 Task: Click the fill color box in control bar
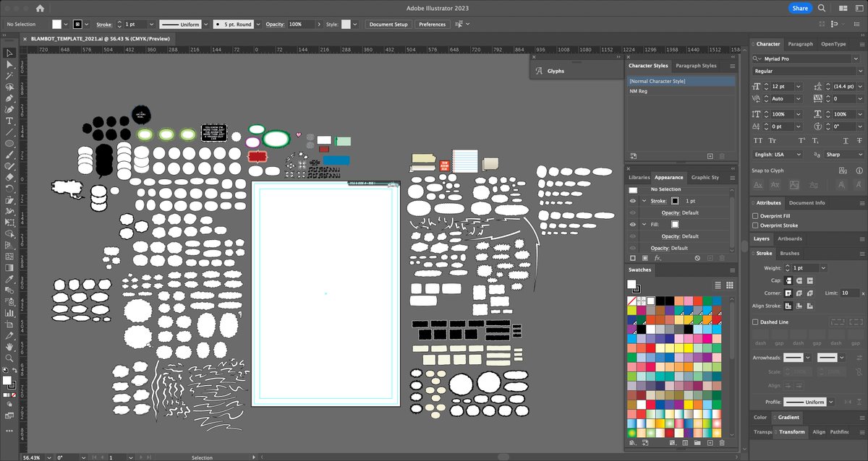point(56,25)
